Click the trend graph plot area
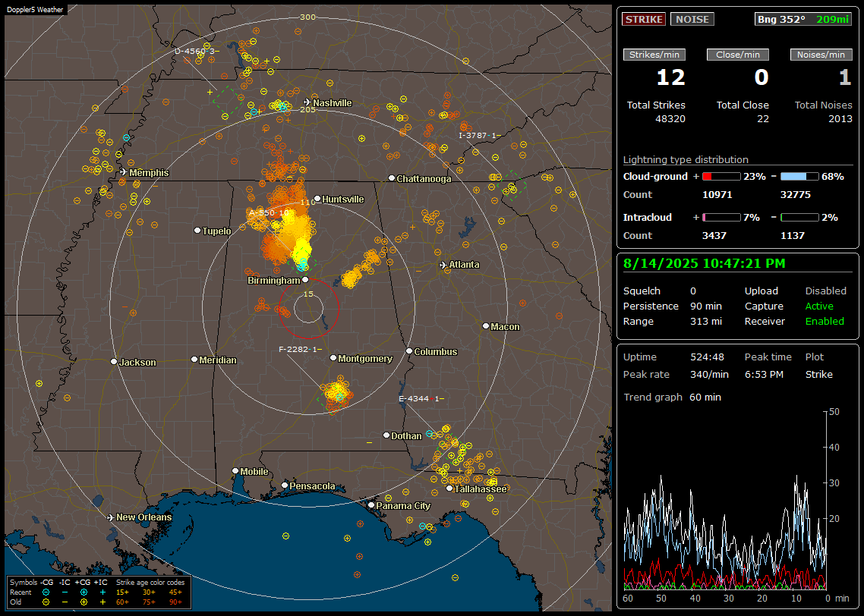This screenshot has height=616, width=864. (725, 501)
